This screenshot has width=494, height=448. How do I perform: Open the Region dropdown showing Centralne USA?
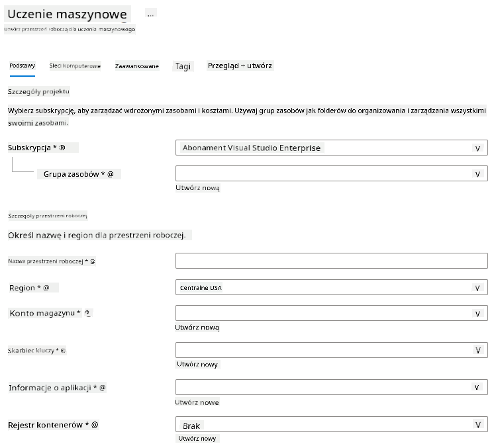332,287
